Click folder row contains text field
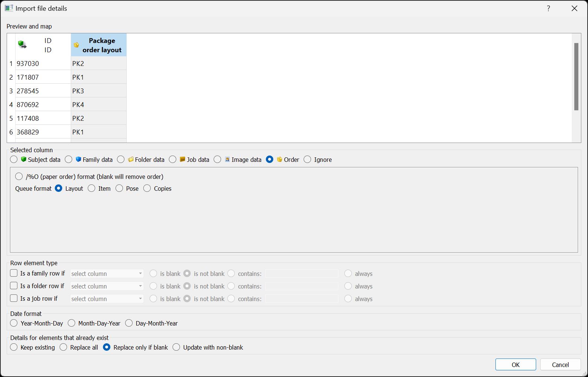Screen dimensions: 588x377 pos(302,286)
